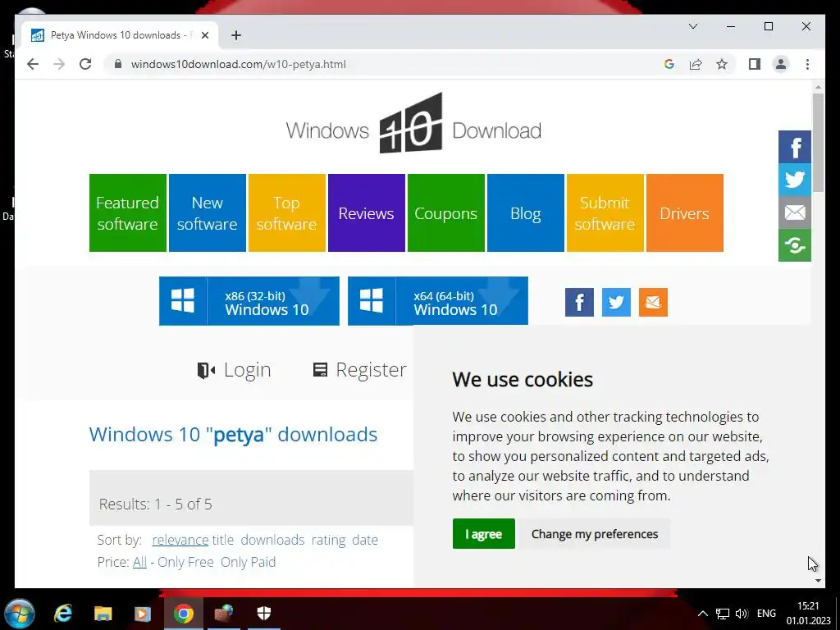The width and height of the screenshot is (840, 630).
Task: Open the Reviews tile
Action: (367, 212)
